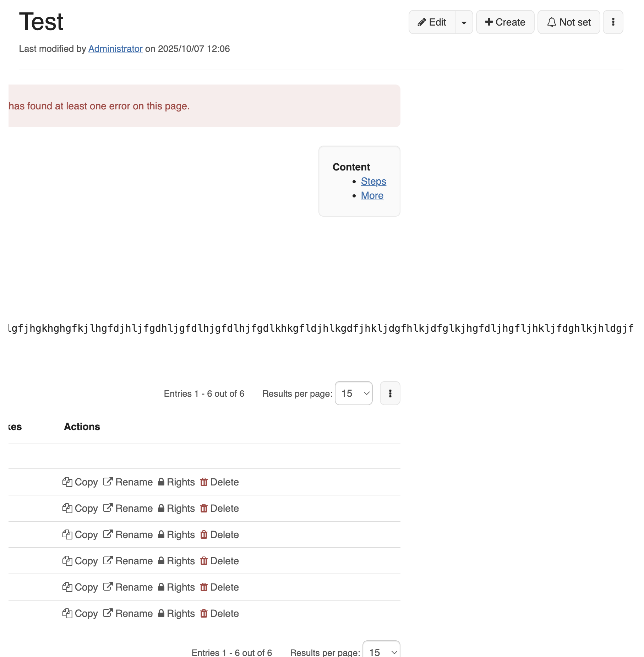Click the Rights lock icon in third row
Viewport: 644px width, 657px height.
(161, 534)
